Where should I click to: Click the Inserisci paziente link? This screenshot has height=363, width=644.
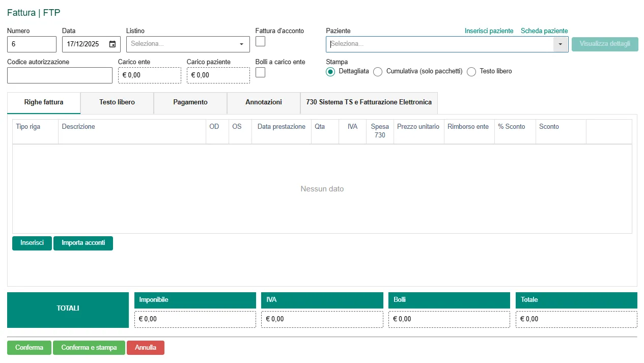tap(489, 31)
